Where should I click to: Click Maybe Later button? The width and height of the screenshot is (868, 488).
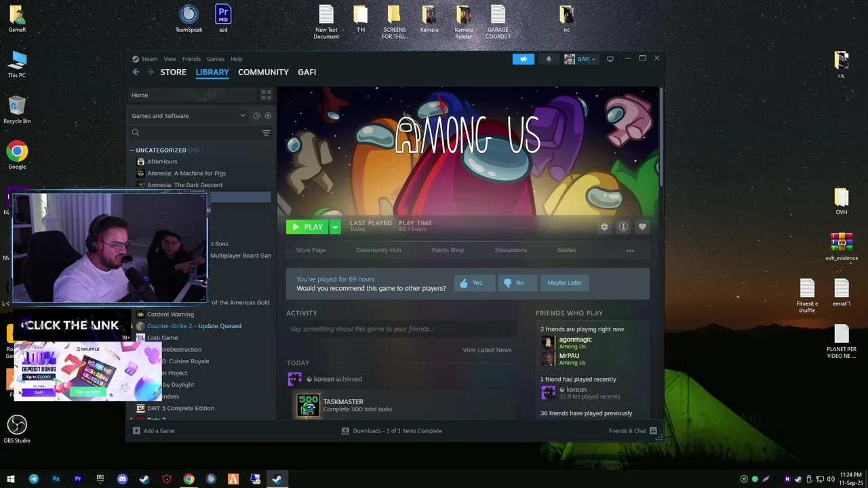coord(564,283)
